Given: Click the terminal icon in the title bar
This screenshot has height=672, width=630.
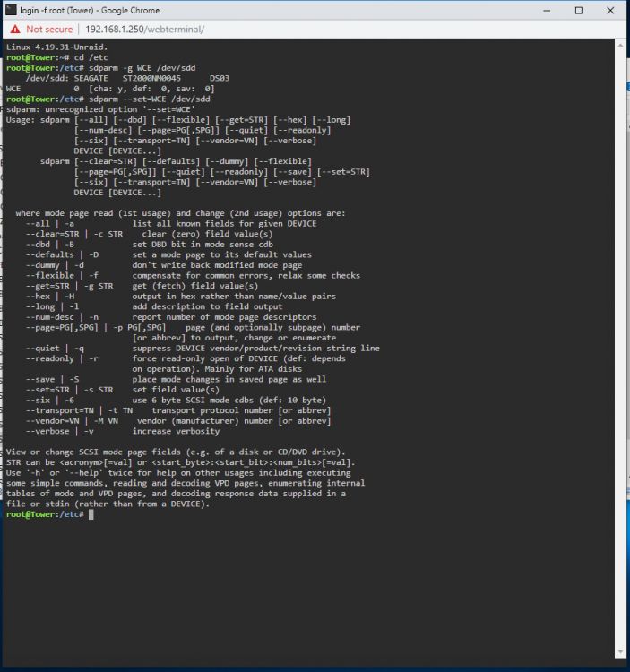Looking at the screenshot, I should 11,10.
